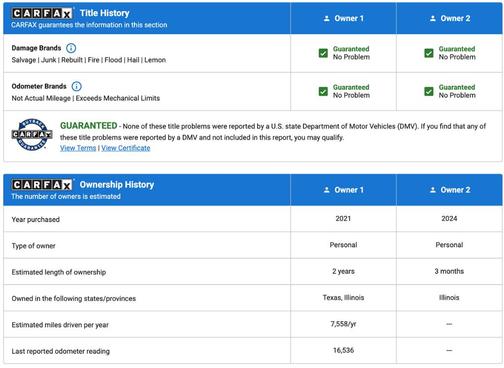Click the Illinois value under Owner 2
This screenshot has height=368, width=504.
pos(449,298)
